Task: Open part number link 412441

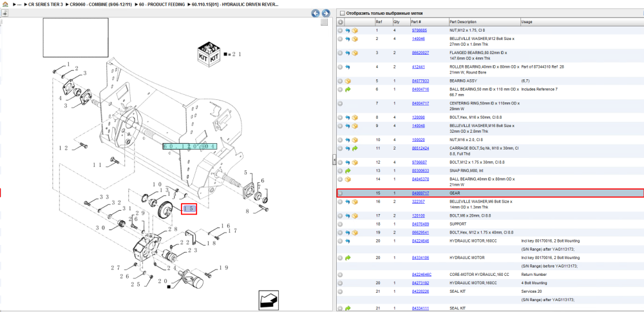Action: pos(419,66)
